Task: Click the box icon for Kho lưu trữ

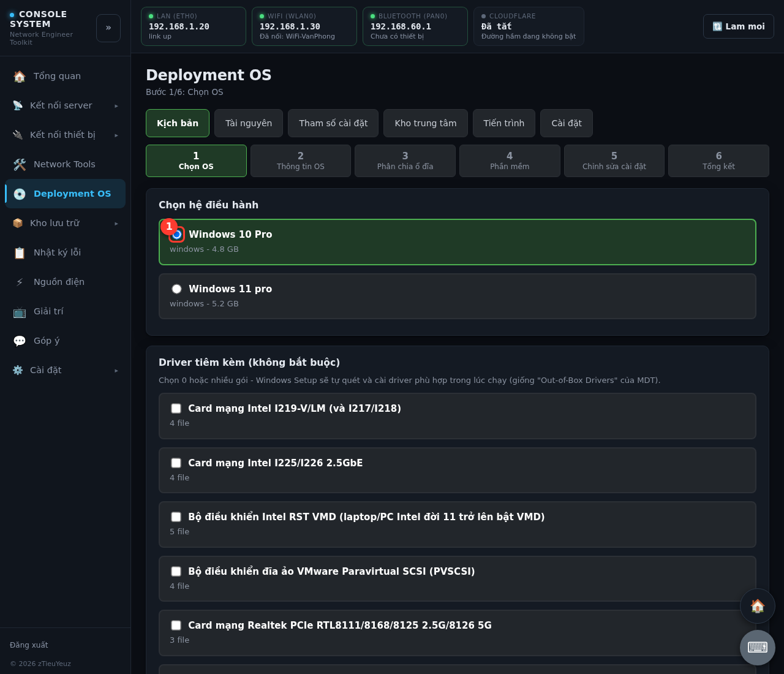Action: pyautogui.click(x=18, y=223)
